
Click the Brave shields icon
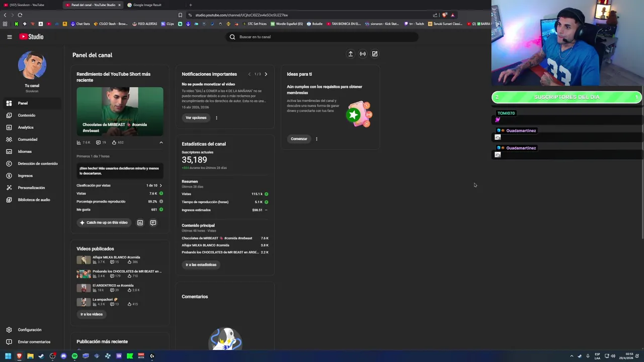click(x=444, y=15)
